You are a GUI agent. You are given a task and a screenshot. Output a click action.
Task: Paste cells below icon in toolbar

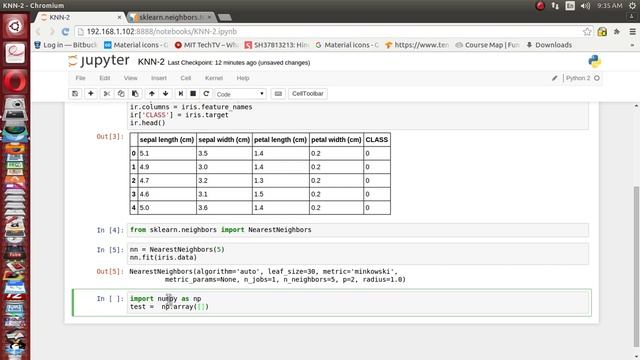pyautogui.click(x=135, y=93)
